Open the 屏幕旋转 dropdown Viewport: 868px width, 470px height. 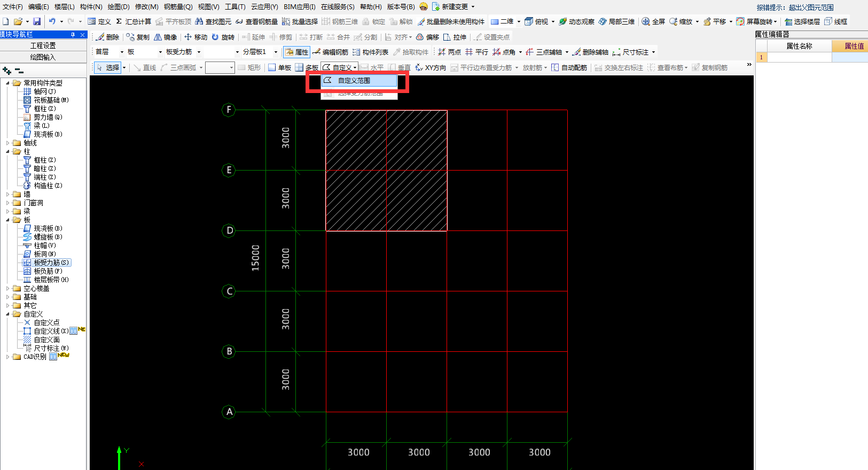[775, 21]
